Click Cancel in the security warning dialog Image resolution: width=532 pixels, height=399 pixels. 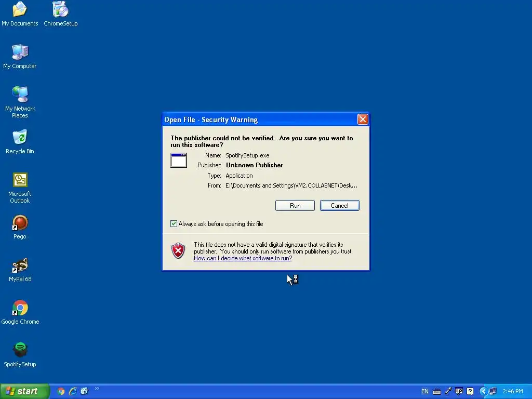(x=340, y=206)
